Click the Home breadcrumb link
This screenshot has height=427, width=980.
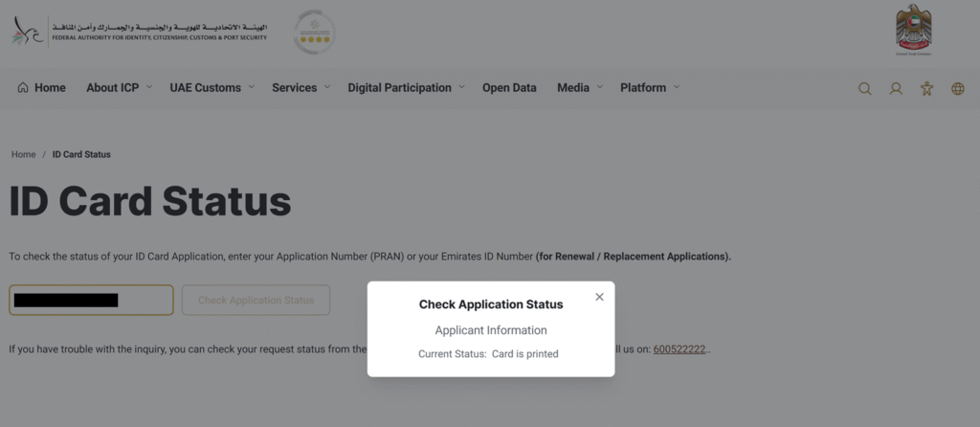pyautogui.click(x=23, y=154)
